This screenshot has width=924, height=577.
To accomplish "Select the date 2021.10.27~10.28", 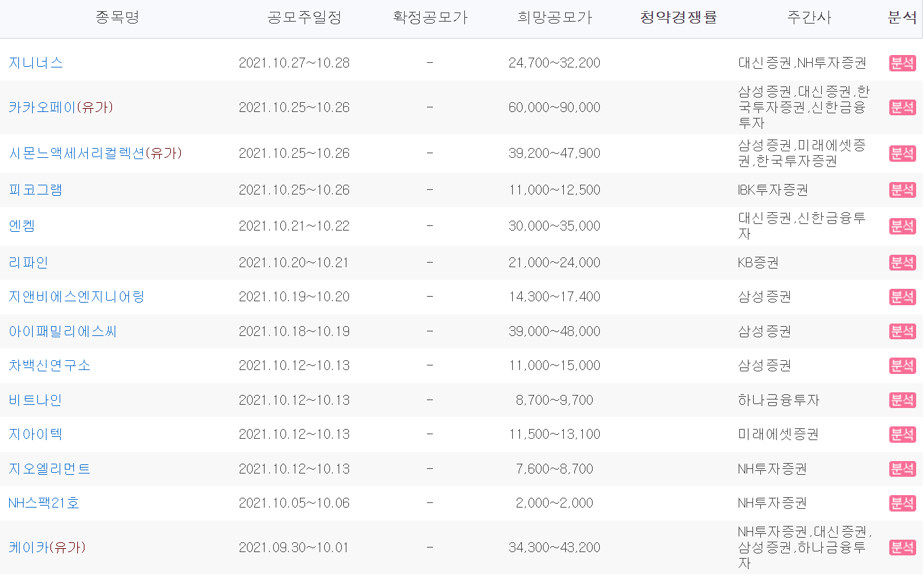I will pos(294,63).
